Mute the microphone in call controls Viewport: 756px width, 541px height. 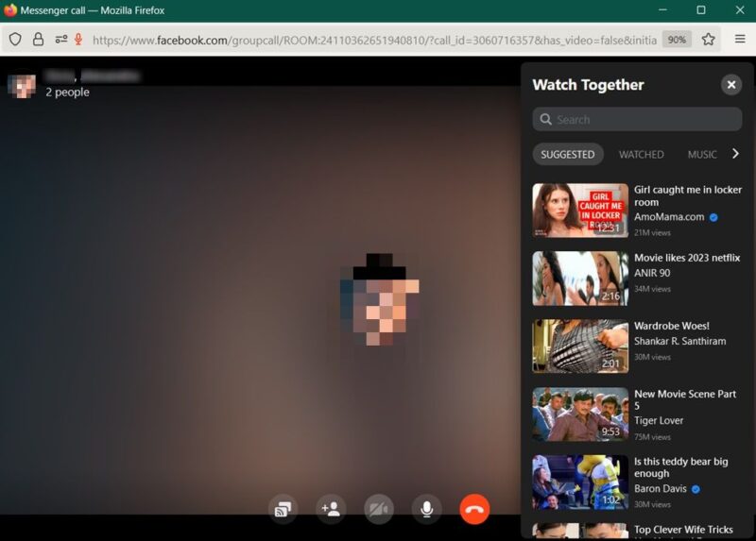coord(427,509)
